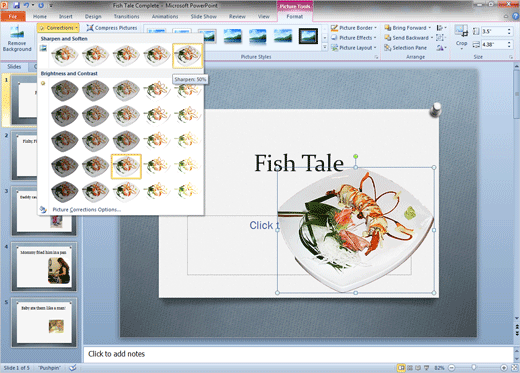
Task: Click the Corrections button
Action: (59, 28)
